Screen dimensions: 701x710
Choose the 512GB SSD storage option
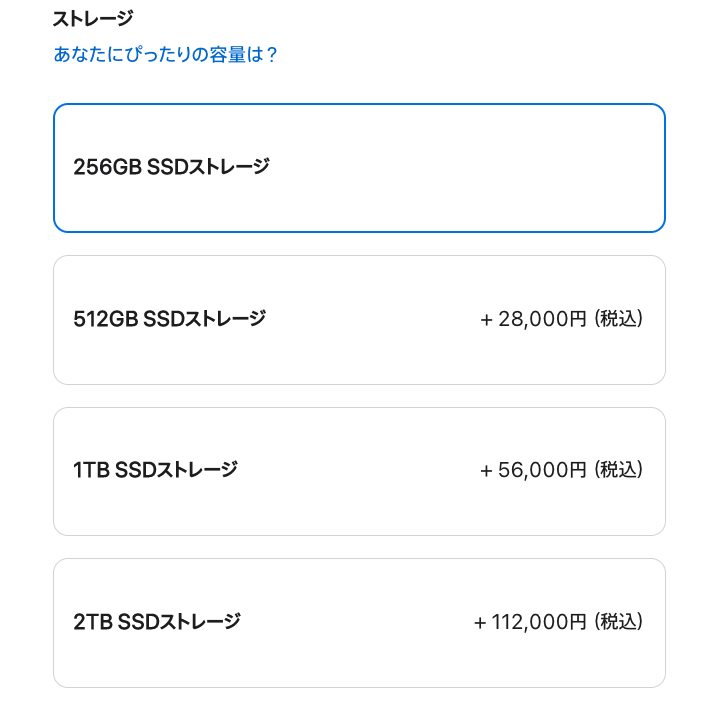point(359,320)
